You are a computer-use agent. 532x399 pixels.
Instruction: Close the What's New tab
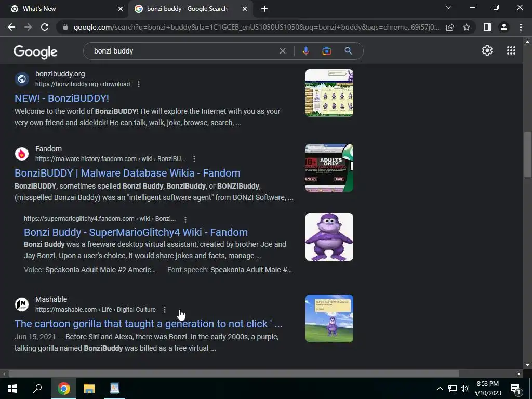click(121, 9)
